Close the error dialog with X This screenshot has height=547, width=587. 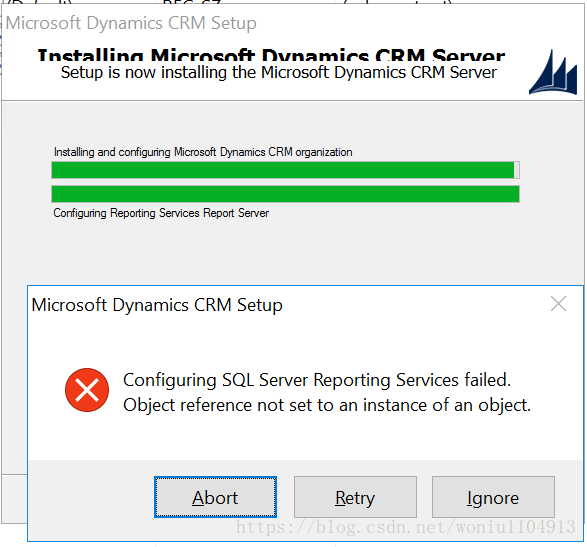click(558, 304)
